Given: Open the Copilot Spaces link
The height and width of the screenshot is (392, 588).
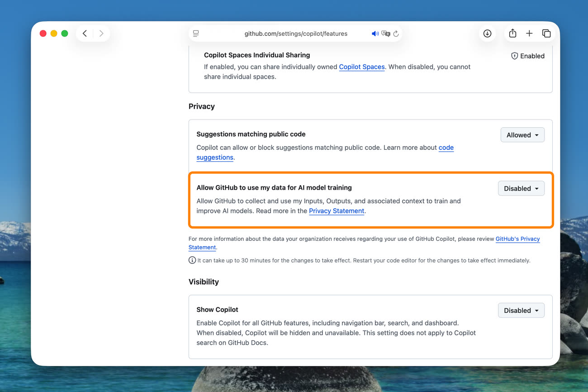Looking at the screenshot, I should [361, 67].
